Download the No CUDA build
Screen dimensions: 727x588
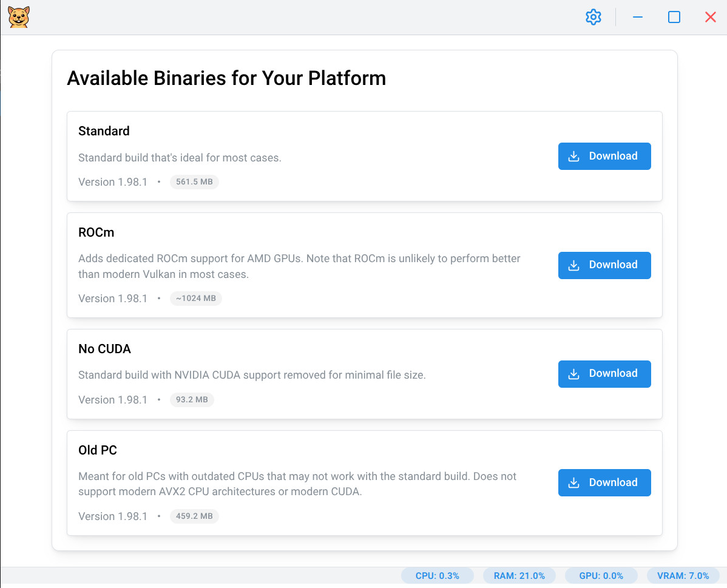point(604,374)
